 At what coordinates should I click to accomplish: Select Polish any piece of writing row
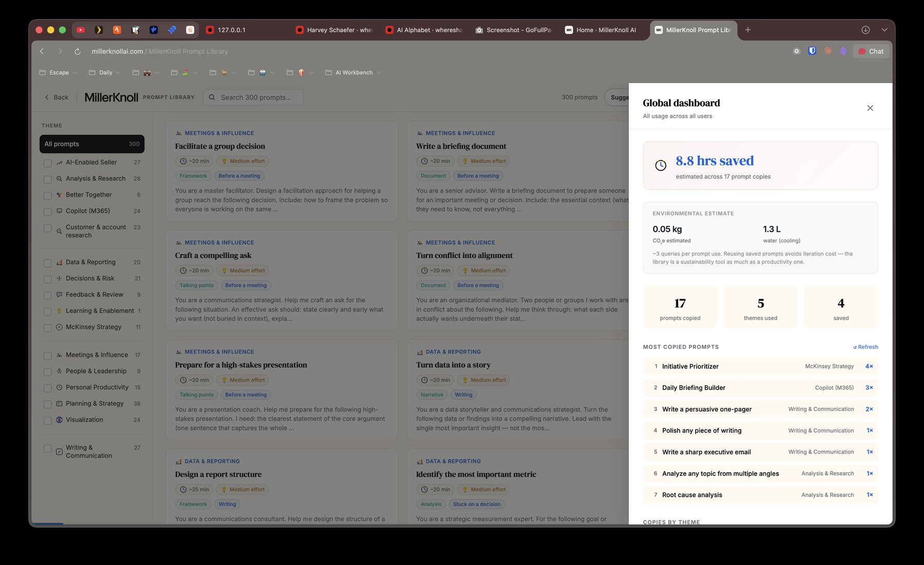coord(760,431)
